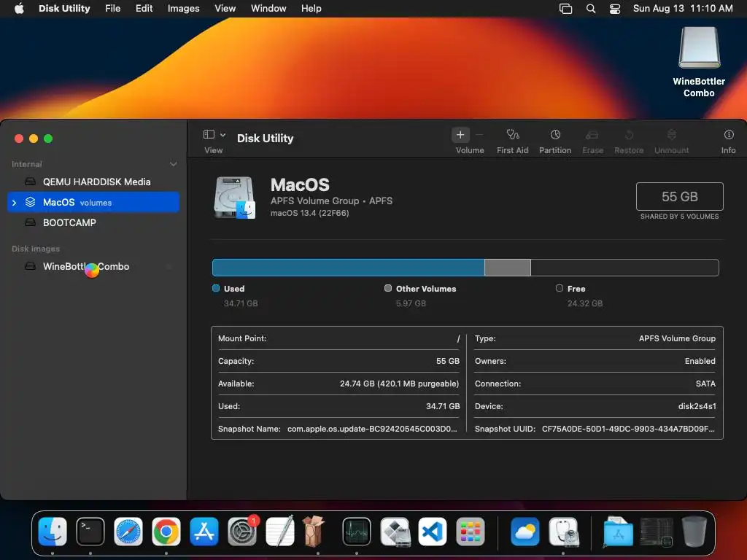747x560 pixels.
Task: Open the View menu in menu bar
Action: coord(225,8)
